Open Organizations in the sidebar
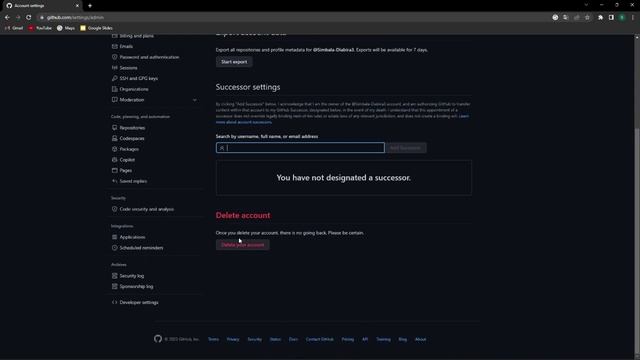The width and height of the screenshot is (640, 360). click(x=134, y=89)
